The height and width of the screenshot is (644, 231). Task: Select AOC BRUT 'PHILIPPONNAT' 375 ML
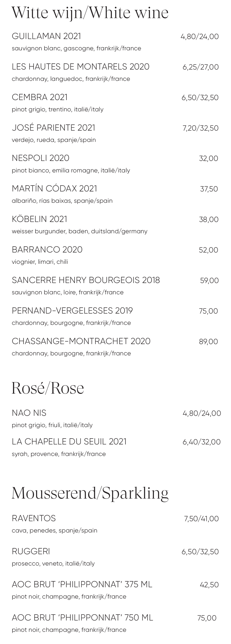[x=82, y=584]
